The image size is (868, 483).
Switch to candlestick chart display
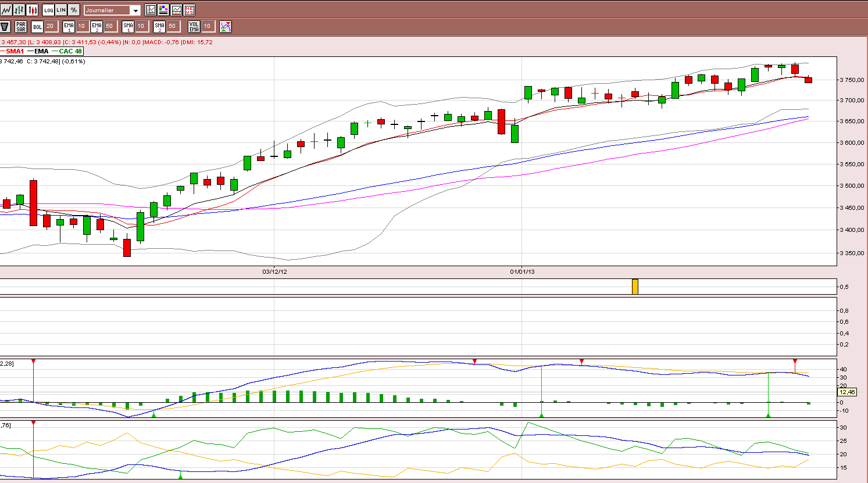click(32, 10)
